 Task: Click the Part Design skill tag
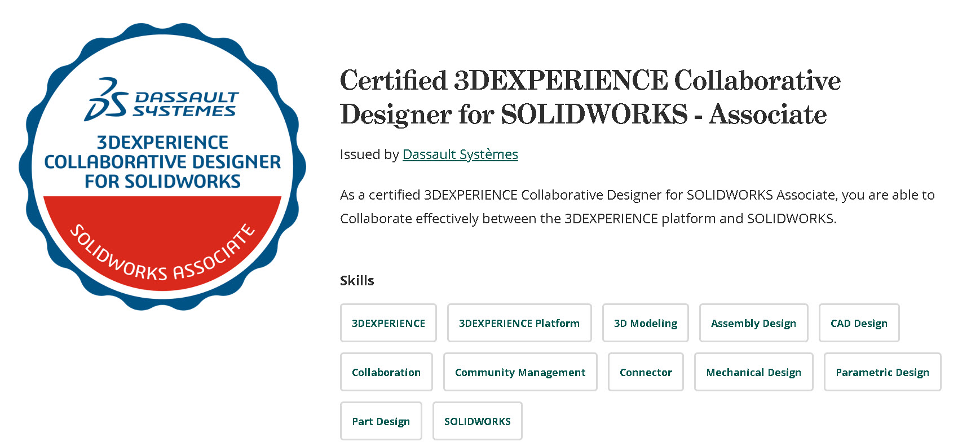coord(381,421)
